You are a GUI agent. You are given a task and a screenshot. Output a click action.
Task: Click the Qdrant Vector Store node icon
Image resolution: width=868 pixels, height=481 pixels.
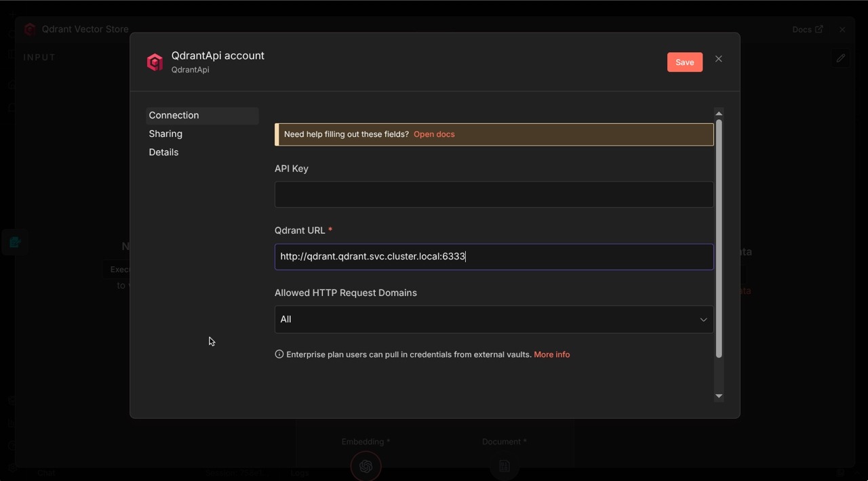(x=30, y=29)
